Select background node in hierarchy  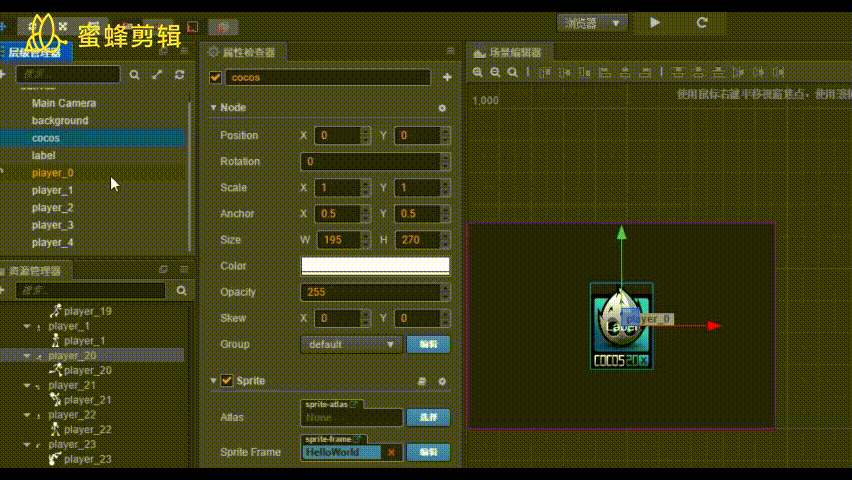(x=60, y=121)
